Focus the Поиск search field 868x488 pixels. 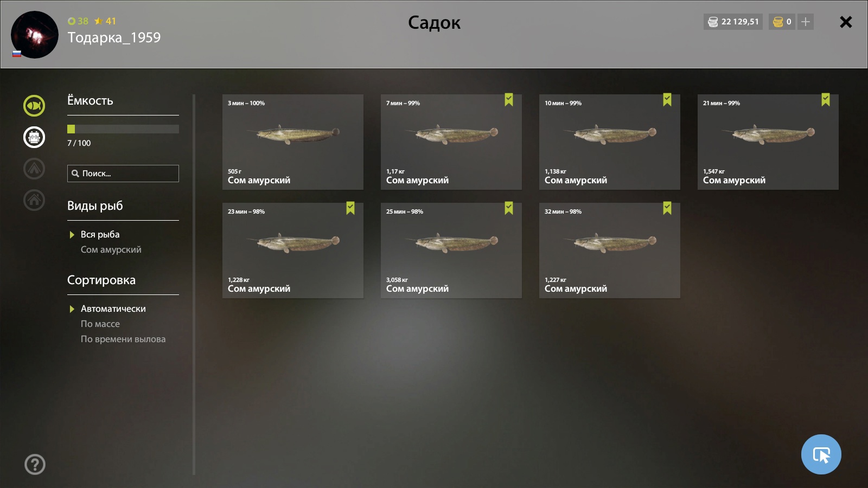pos(123,174)
